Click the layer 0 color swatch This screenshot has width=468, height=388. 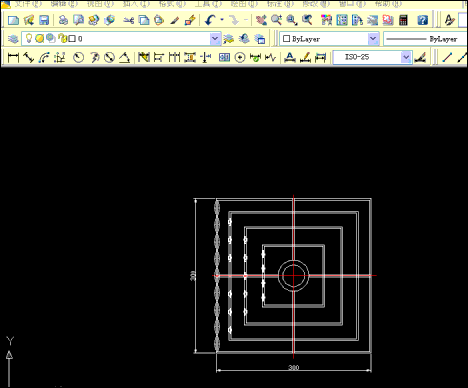72,39
